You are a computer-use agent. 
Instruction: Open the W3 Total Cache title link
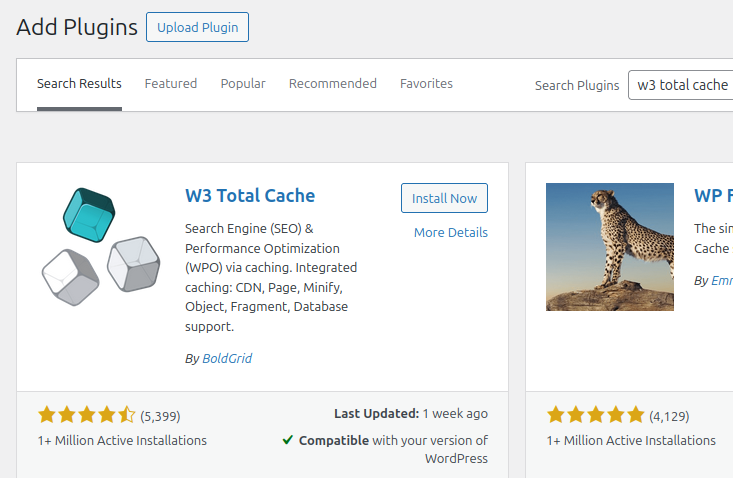250,195
